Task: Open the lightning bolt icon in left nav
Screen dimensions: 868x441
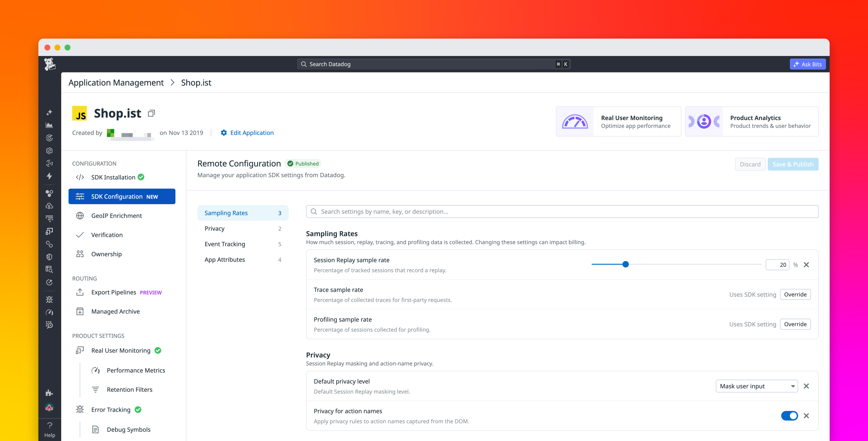Action: click(x=49, y=176)
